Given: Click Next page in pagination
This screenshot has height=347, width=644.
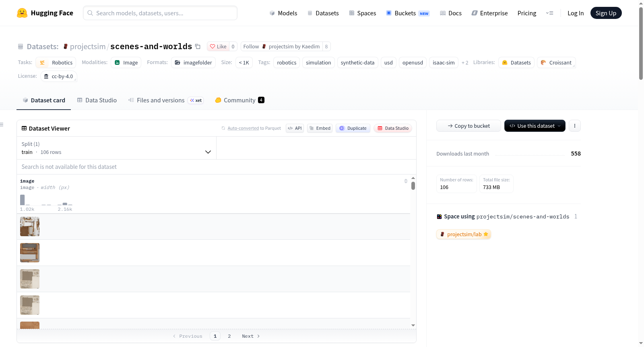Looking at the screenshot, I should pos(251,336).
